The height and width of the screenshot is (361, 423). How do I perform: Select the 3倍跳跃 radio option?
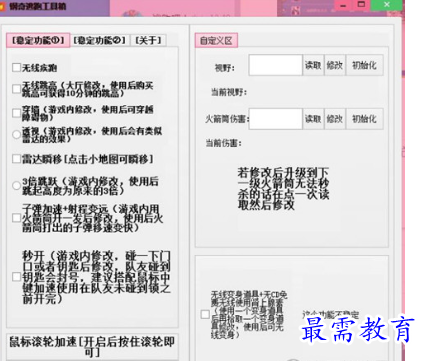pos(16,185)
